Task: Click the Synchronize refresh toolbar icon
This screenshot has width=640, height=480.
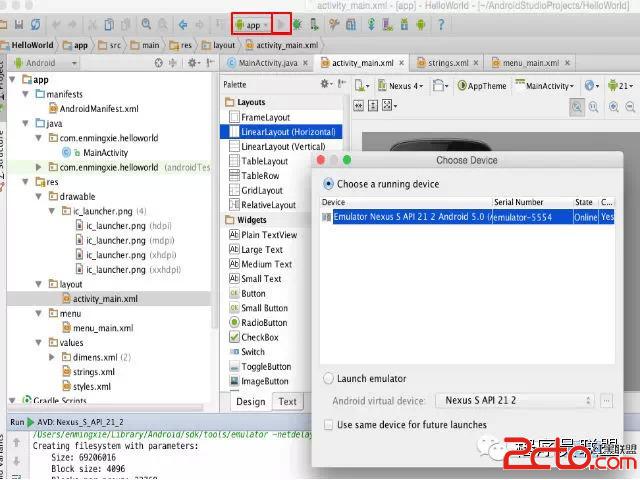Action: [x=36, y=25]
